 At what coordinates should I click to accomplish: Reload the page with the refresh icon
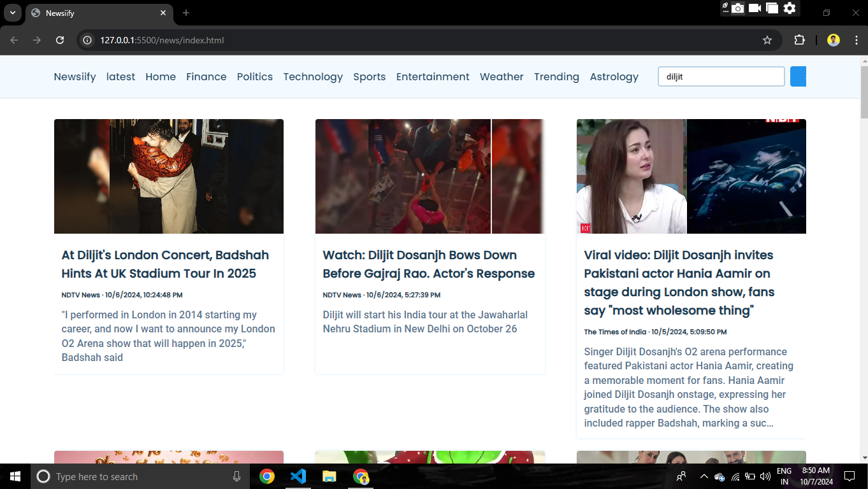click(60, 40)
